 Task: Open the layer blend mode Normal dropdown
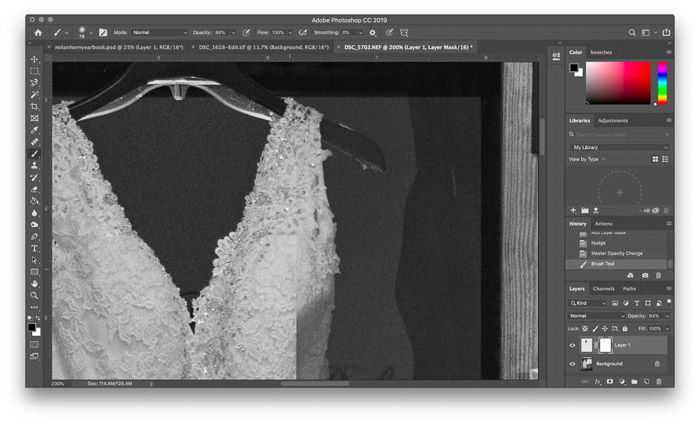coord(596,316)
